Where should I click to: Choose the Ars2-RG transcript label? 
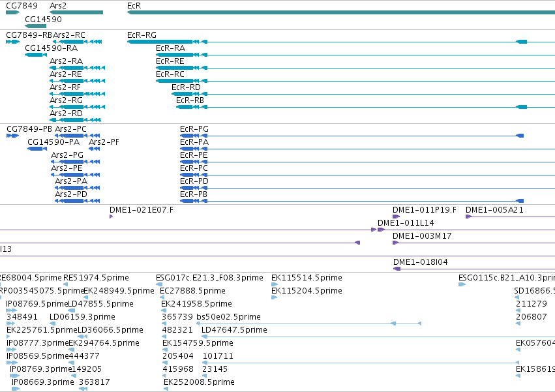click(x=66, y=100)
